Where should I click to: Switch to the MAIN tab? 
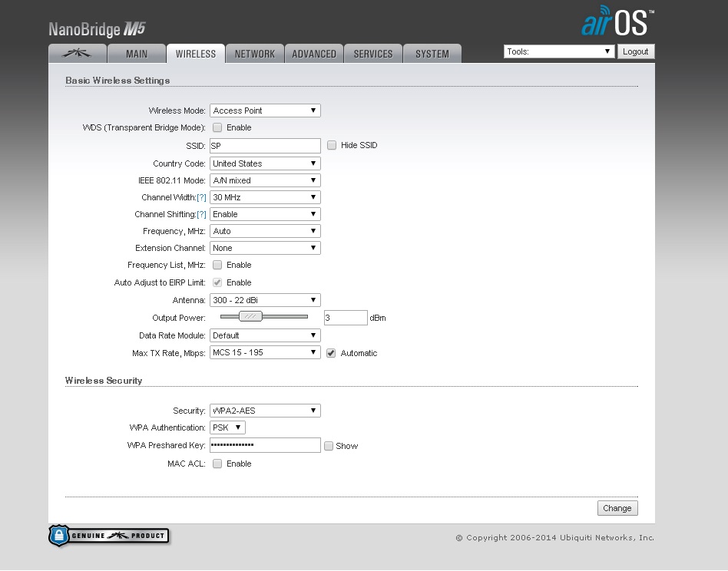[x=137, y=54]
